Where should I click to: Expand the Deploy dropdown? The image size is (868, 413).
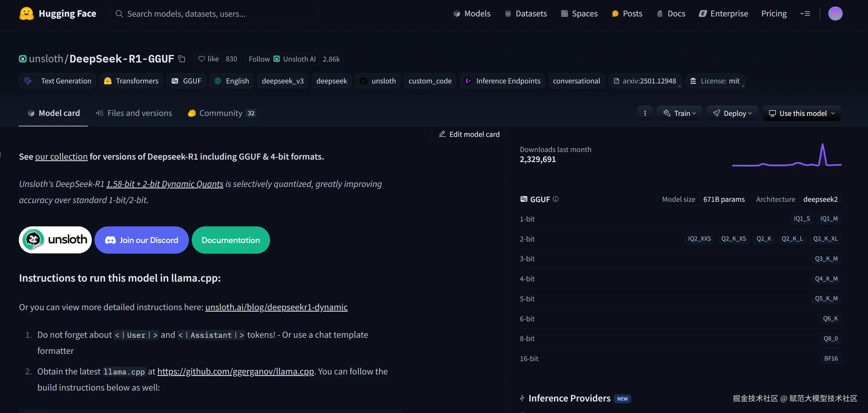pos(732,113)
